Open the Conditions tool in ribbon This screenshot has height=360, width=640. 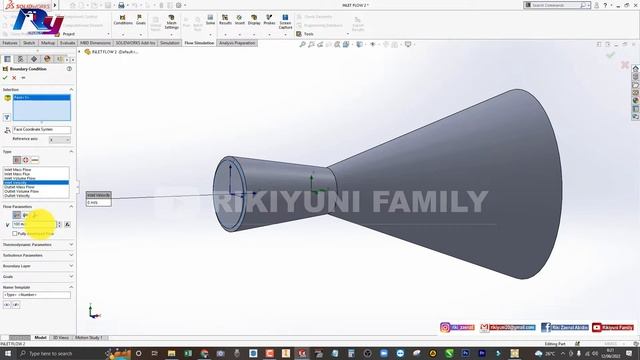[123, 20]
